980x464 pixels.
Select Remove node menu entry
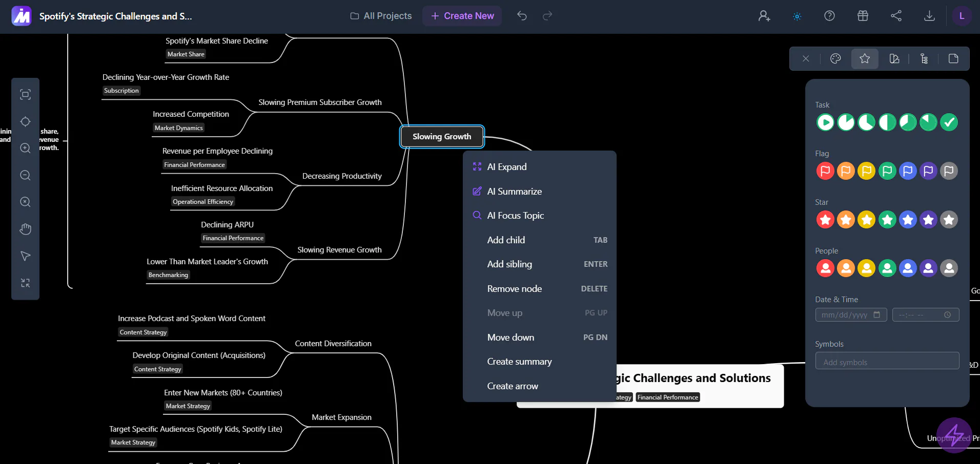[540, 289]
